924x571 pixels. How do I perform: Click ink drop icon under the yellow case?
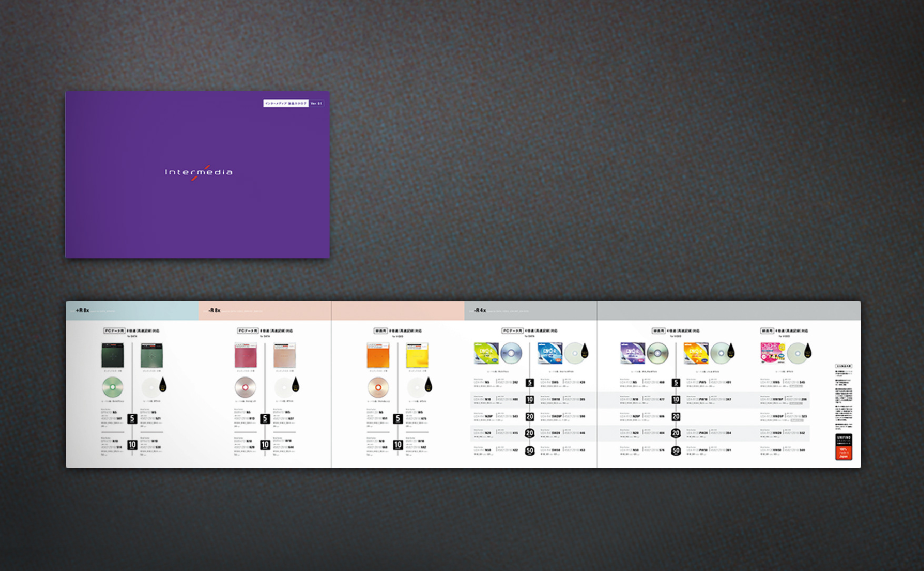(428, 384)
